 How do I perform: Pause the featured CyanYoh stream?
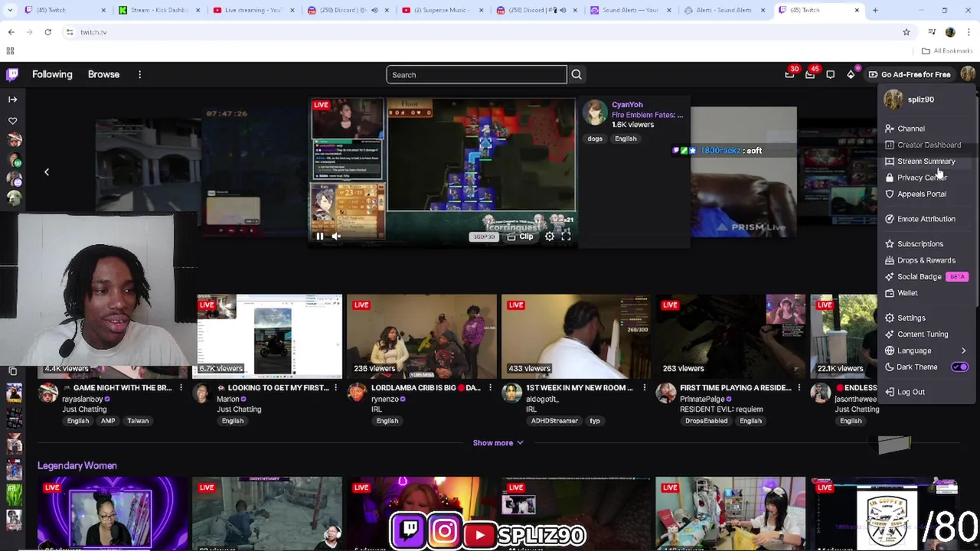(319, 236)
